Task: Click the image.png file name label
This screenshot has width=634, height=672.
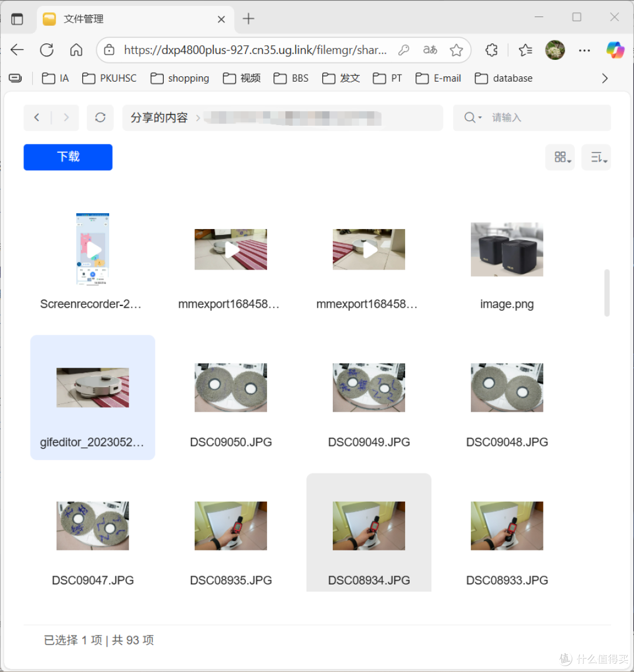Action: 507,304
